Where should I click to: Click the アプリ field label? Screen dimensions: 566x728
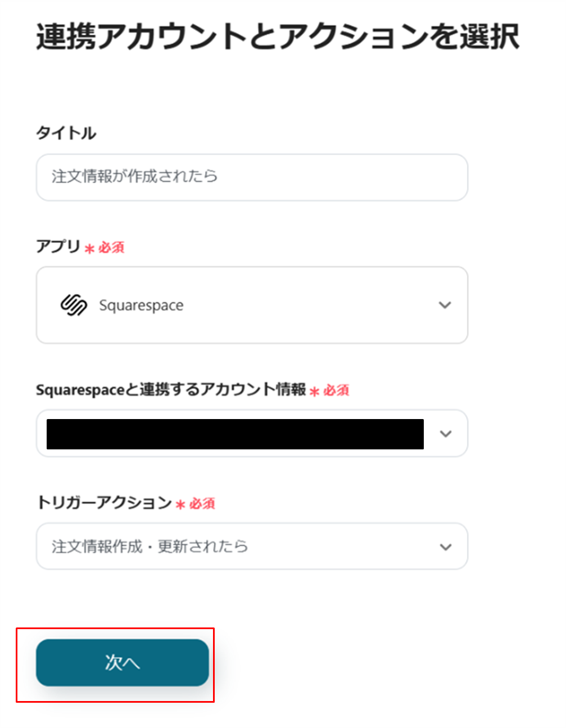click(58, 247)
